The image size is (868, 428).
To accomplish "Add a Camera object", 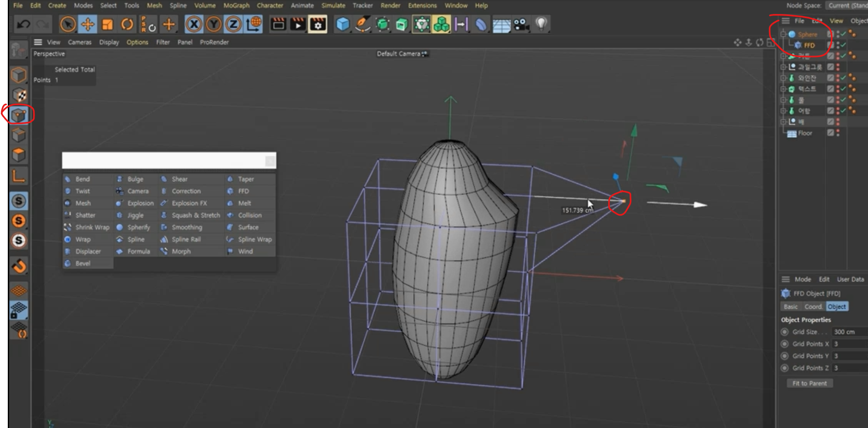I will 521,25.
